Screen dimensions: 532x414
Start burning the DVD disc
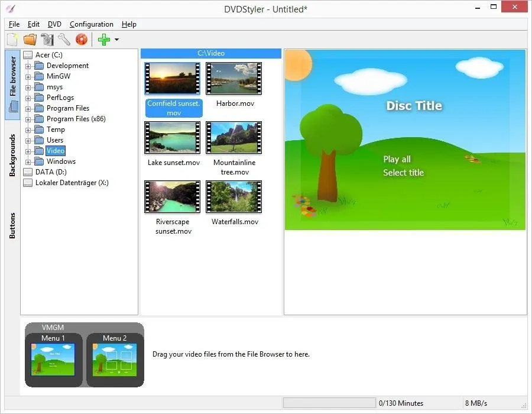point(82,39)
